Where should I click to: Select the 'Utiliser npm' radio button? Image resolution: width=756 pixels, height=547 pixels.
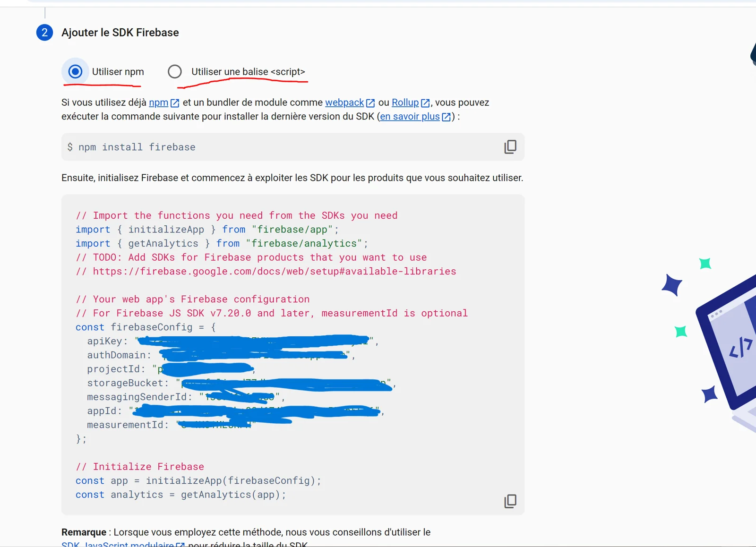click(75, 72)
